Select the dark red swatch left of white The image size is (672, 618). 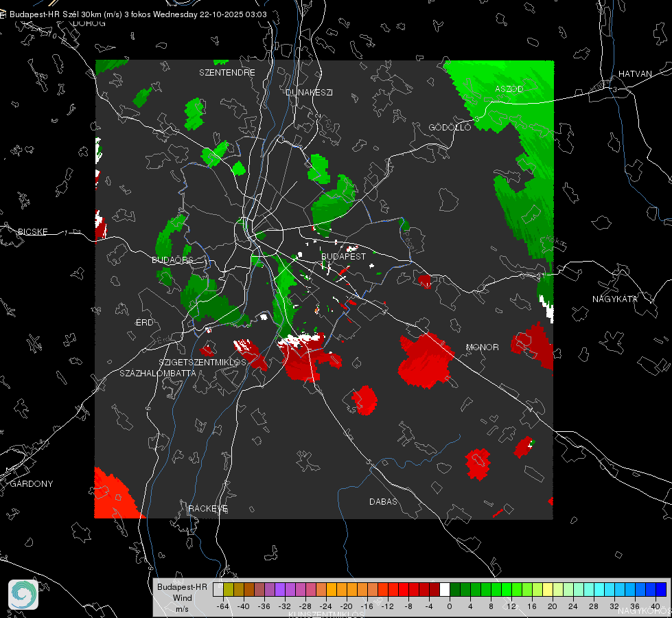click(x=435, y=590)
